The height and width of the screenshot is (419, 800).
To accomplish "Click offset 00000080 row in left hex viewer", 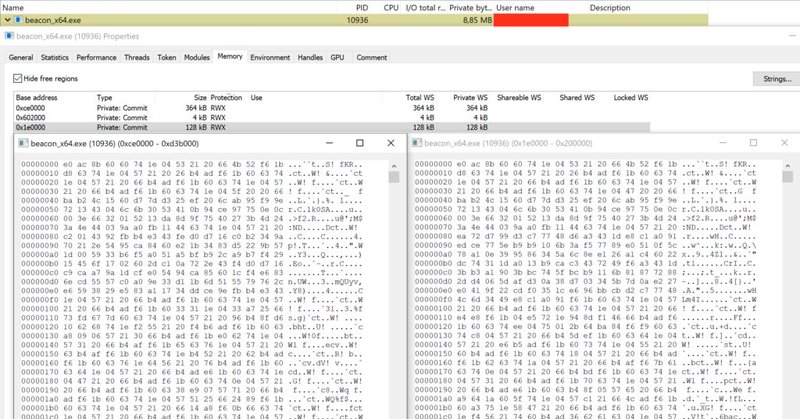I will [x=192, y=237].
